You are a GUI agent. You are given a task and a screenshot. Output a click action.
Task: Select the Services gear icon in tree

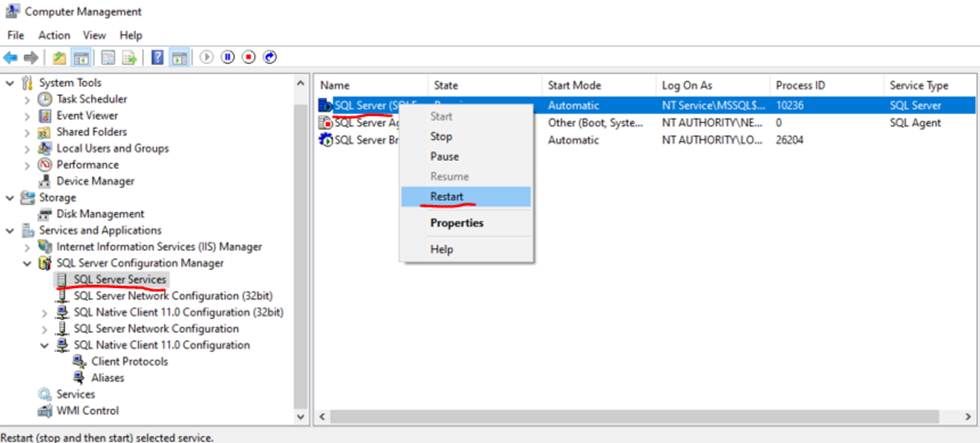pyautogui.click(x=45, y=394)
